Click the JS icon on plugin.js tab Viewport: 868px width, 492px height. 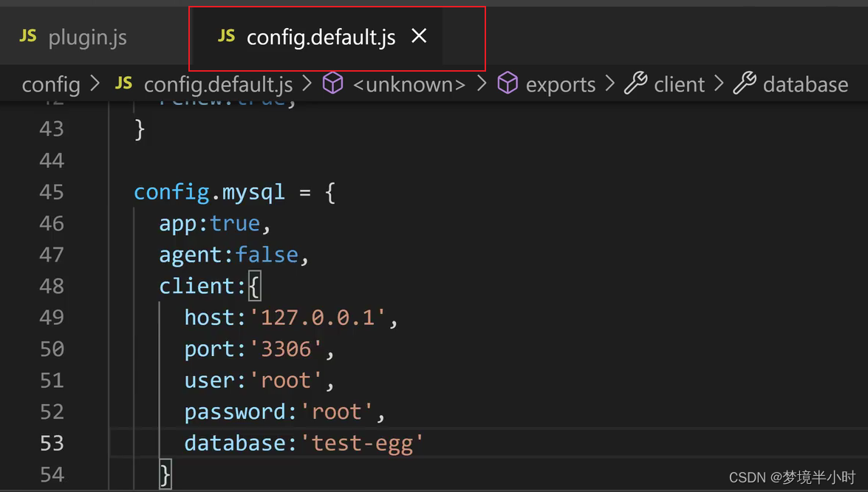(x=27, y=35)
